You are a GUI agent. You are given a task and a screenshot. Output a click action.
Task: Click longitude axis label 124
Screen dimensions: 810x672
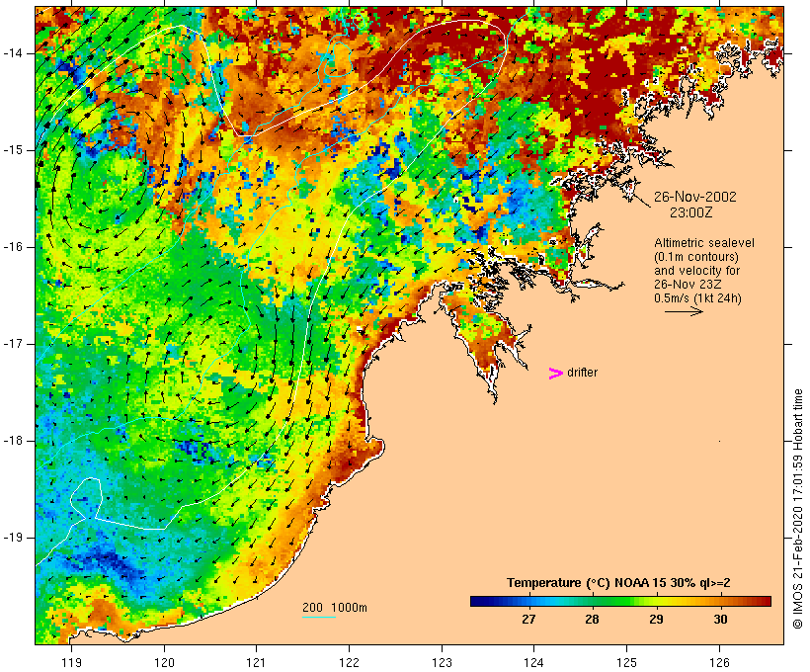[534, 663]
